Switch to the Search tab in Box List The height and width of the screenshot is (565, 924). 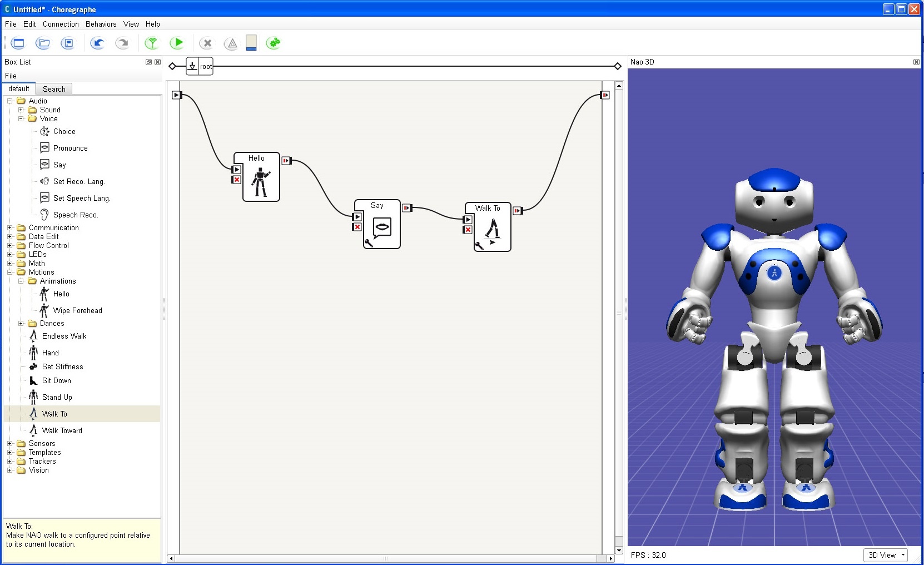54,89
